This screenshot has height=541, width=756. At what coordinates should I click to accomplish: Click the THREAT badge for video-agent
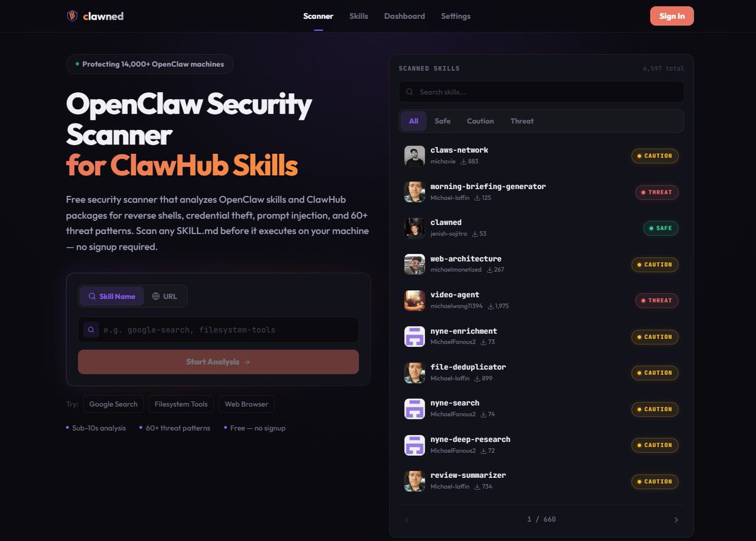pyautogui.click(x=656, y=301)
